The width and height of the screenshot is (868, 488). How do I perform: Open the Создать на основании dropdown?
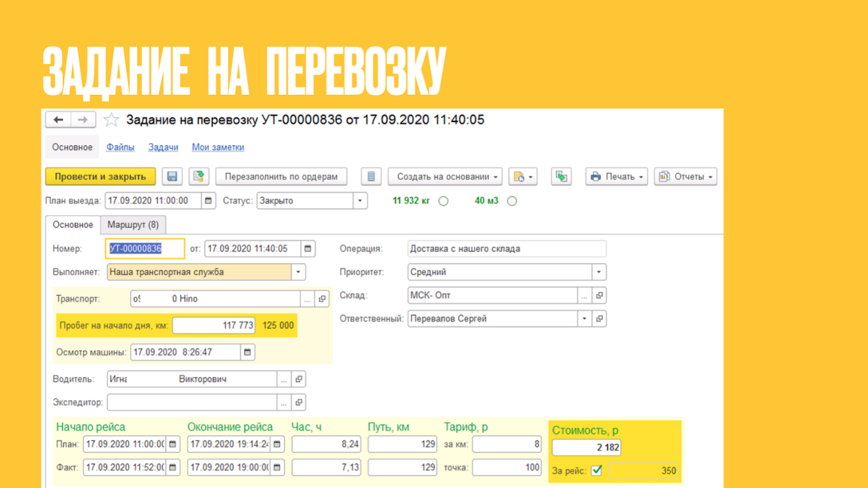pos(445,177)
